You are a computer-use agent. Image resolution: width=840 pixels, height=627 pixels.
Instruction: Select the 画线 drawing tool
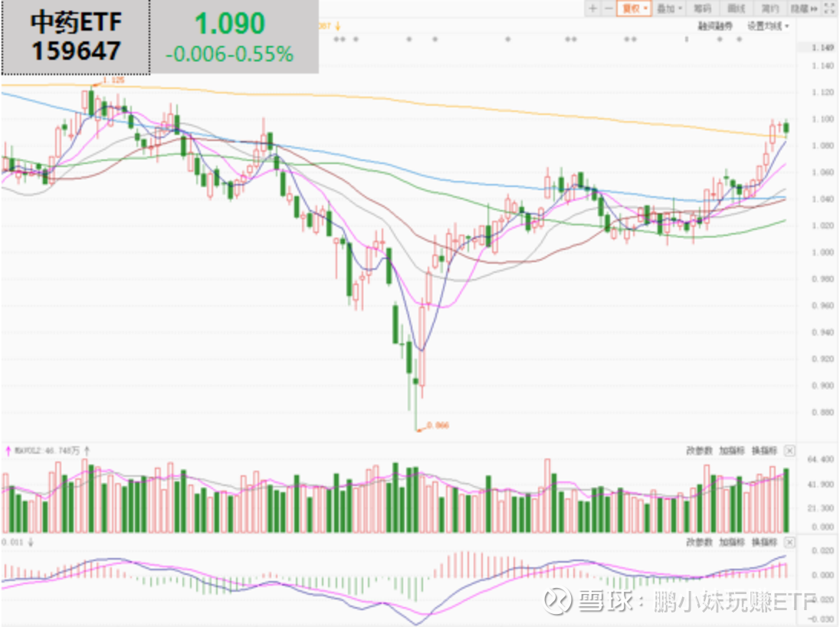click(733, 9)
